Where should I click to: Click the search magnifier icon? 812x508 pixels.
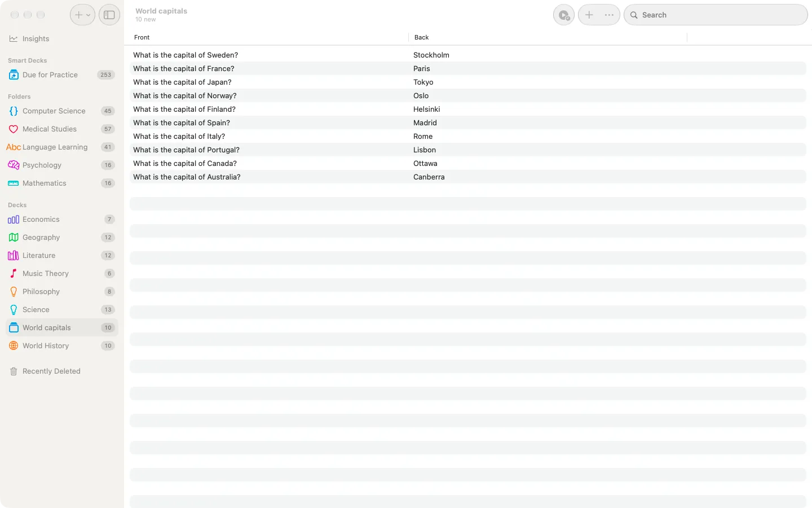pyautogui.click(x=634, y=15)
